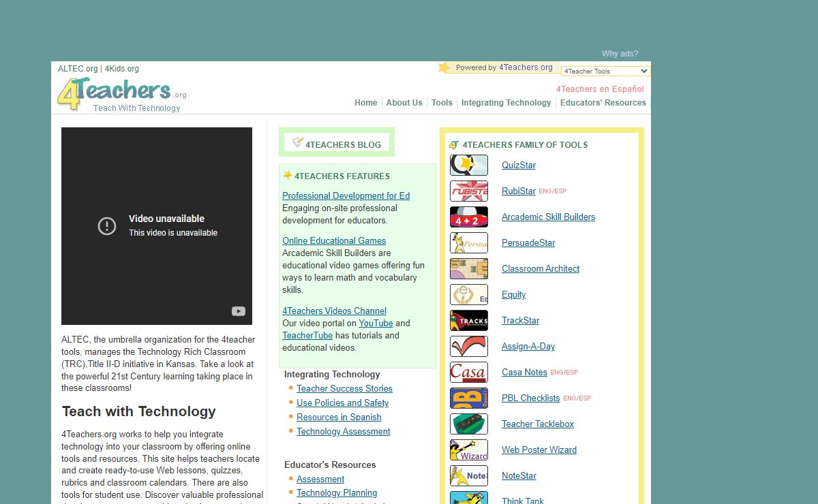This screenshot has width=818, height=504.
Task: Click the Arcademic Skill Builders icon
Action: [x=469, y=217]
